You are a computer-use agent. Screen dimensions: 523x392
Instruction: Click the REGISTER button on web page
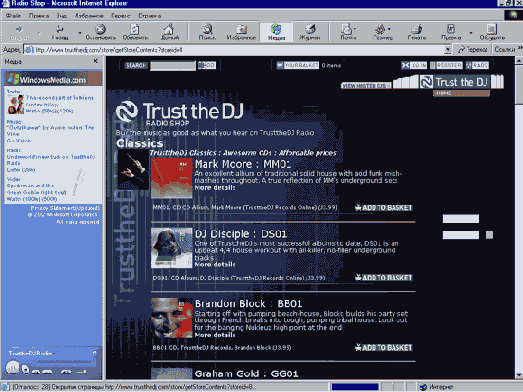446,65
